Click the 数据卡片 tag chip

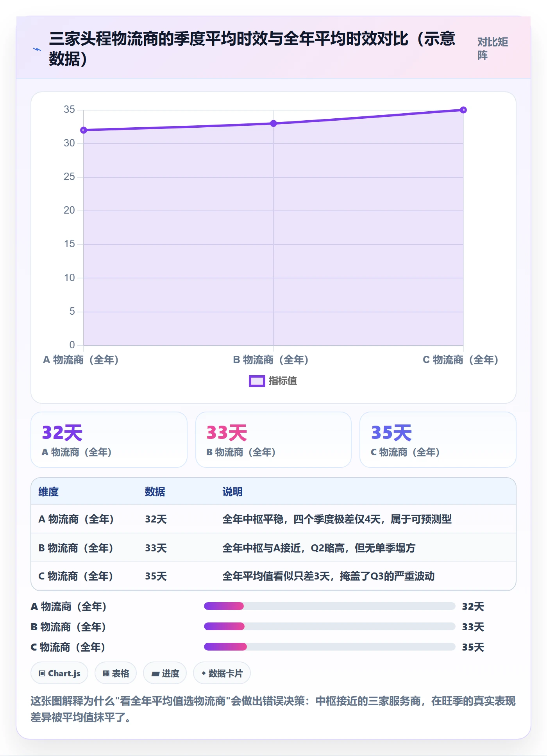click(x=222, y=673)
